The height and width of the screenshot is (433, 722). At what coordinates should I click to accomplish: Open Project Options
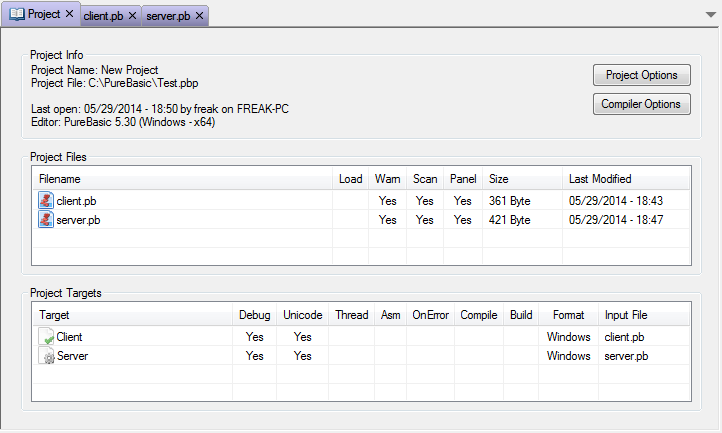(x=641, y=75)
